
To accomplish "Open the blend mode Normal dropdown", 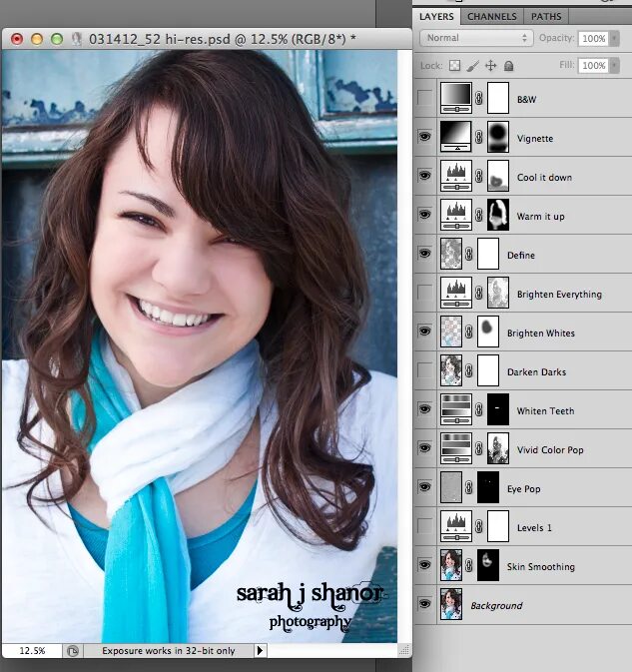I will [x=476, y=38].
